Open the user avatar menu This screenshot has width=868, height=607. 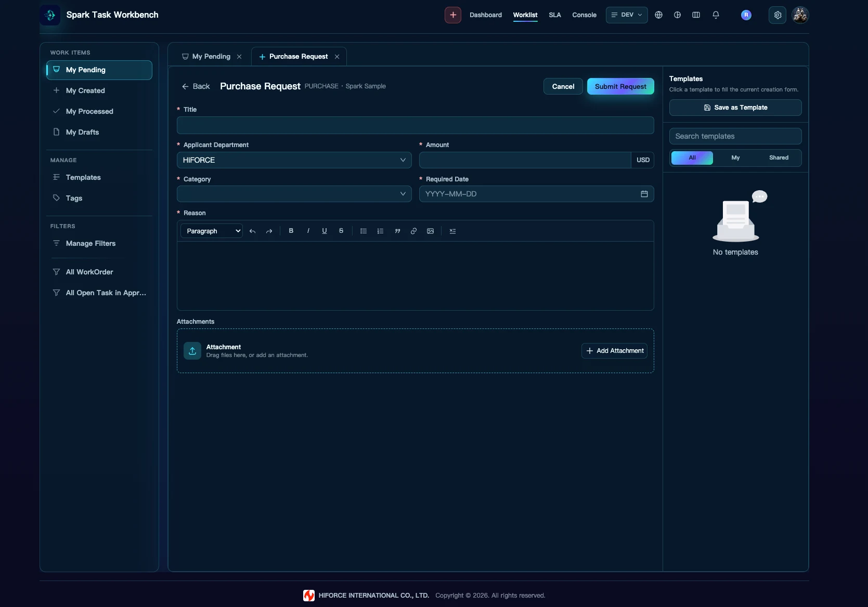[x=800, y=15]
